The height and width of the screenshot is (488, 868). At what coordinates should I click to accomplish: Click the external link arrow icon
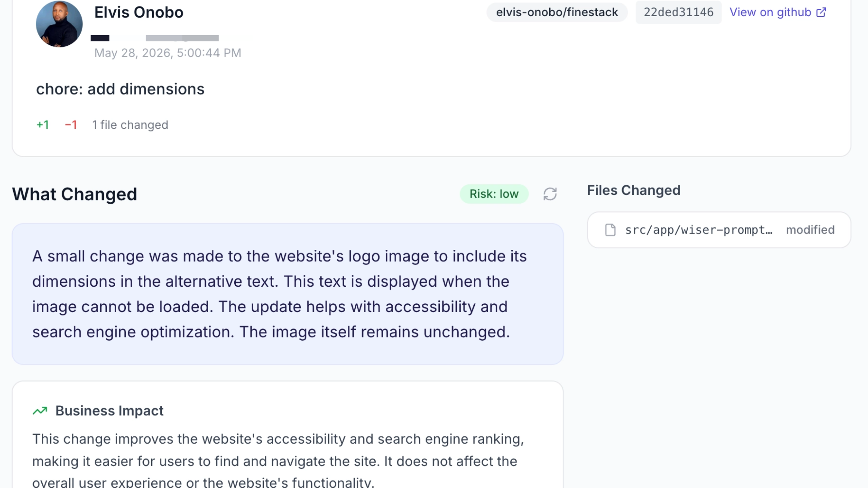821,13
